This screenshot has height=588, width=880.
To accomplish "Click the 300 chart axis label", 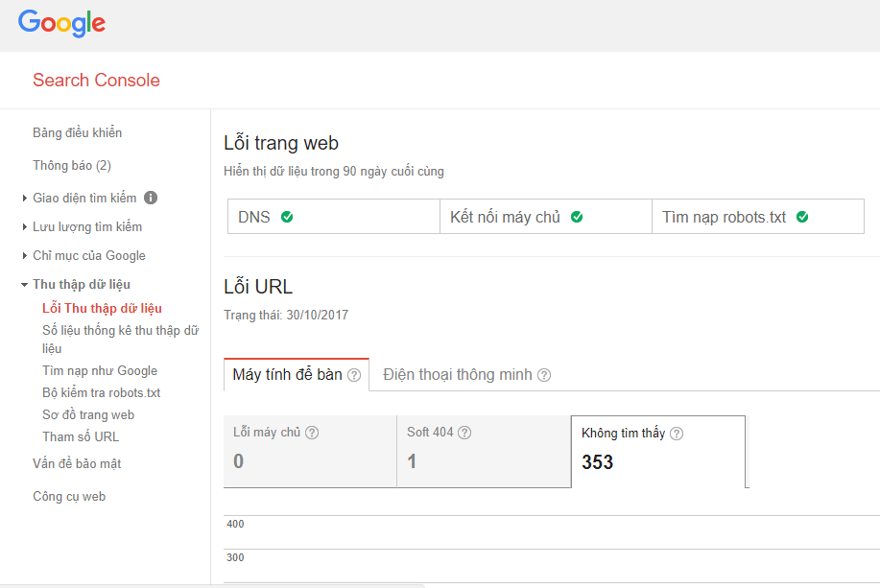I will [x=235, y=557].
